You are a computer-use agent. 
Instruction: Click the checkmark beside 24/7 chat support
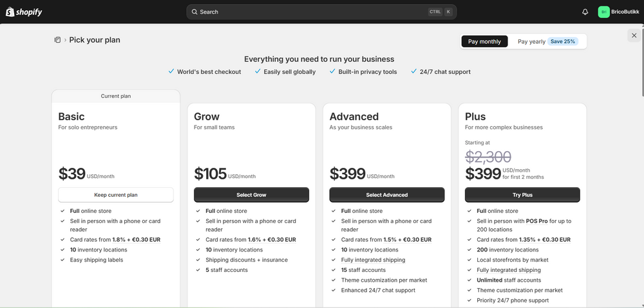[x=413, y=71]
